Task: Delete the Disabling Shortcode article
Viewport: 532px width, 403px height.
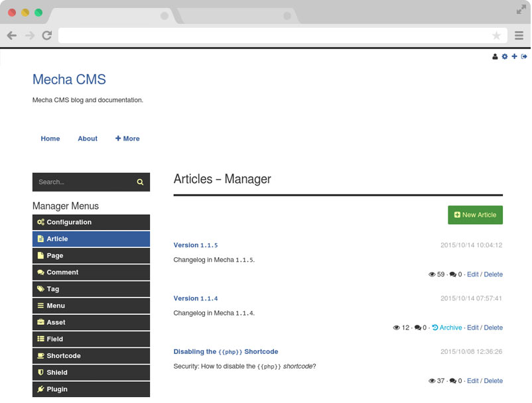Action: 494,380
